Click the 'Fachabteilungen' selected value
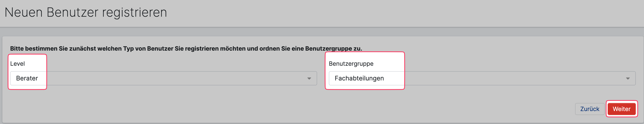Screen dimensions: 644x124 359,78
